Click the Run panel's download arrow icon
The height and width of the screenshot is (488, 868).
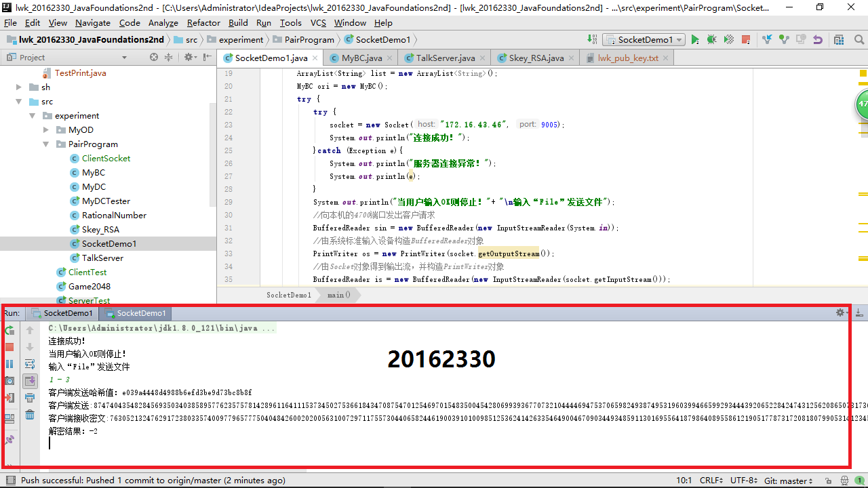coord(859,313)
